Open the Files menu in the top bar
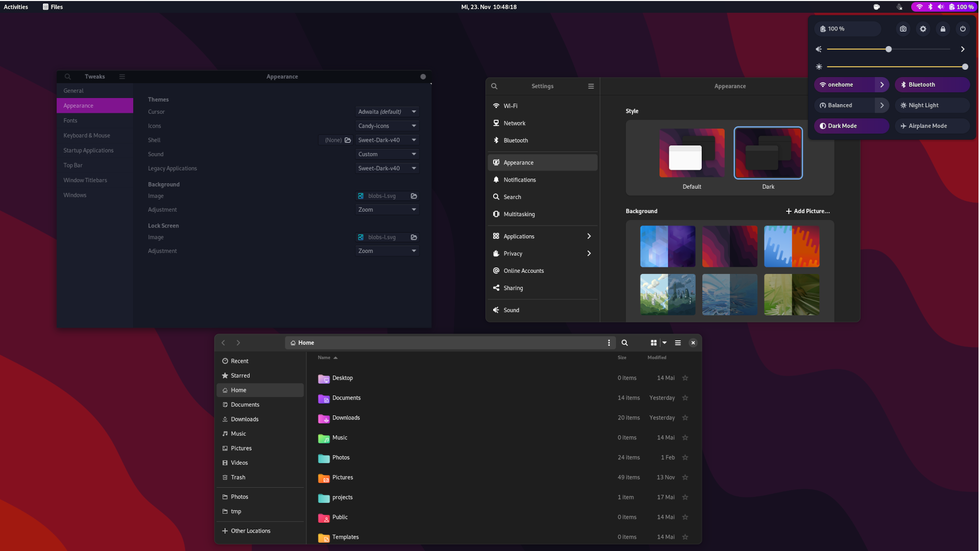The width and height of the screenshot is (980, 551). click(x=53, y=7)
